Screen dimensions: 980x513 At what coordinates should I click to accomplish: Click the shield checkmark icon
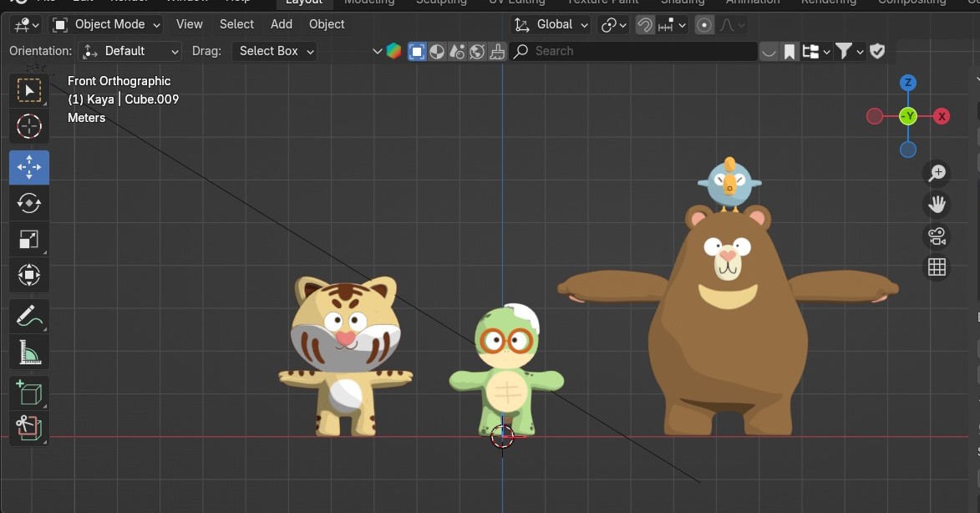pyautogui.click(x=877, y=51)
